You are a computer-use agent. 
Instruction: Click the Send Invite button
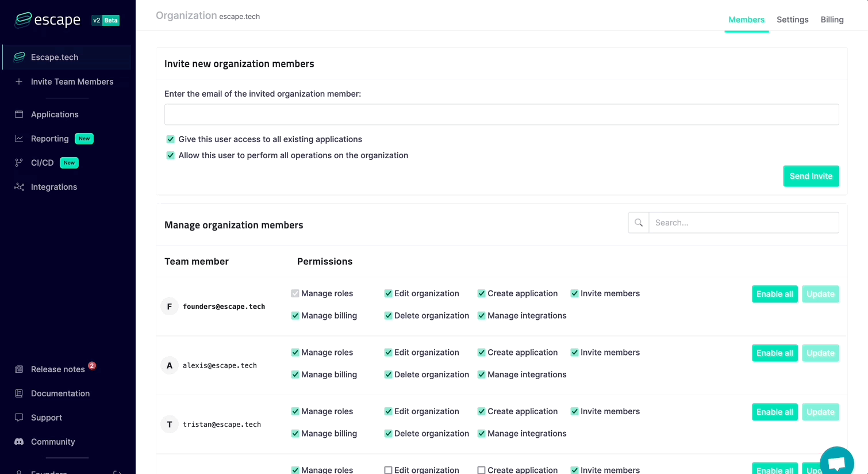click(811, 176)
